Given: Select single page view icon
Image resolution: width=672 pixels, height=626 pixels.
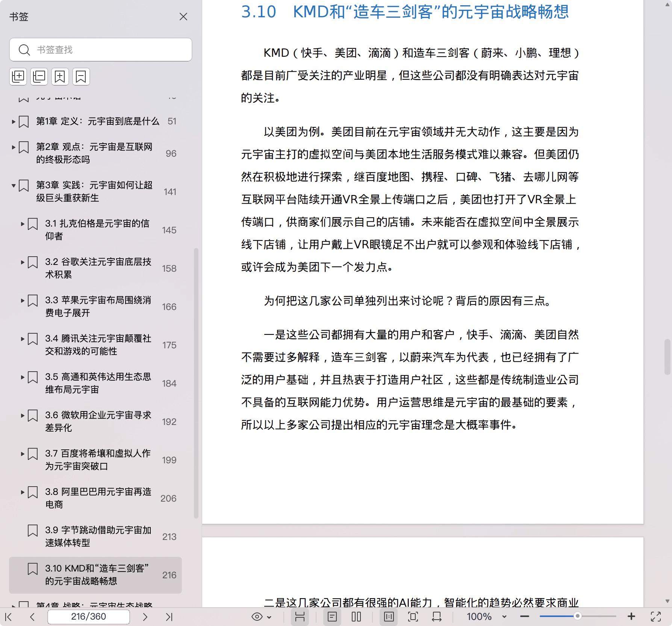Looking at the screenshot, I should [x=332, y=617].
